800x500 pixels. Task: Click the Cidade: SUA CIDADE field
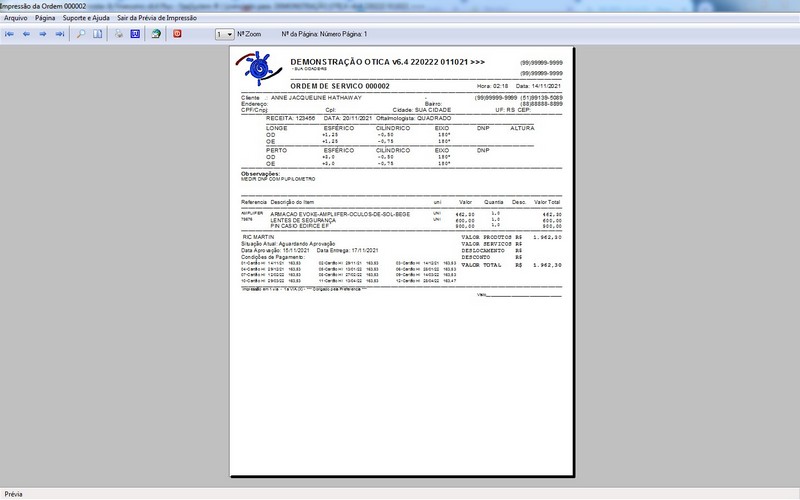(x=422, y=110)
